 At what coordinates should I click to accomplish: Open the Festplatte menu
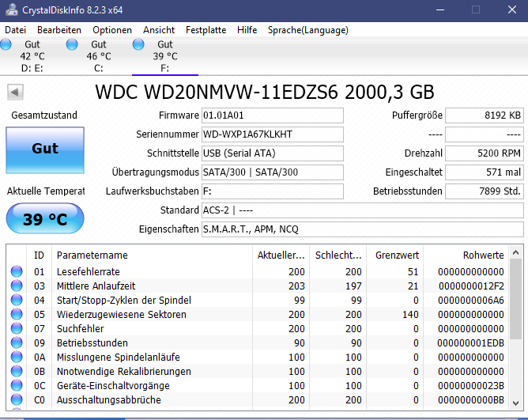click(206, 30)
